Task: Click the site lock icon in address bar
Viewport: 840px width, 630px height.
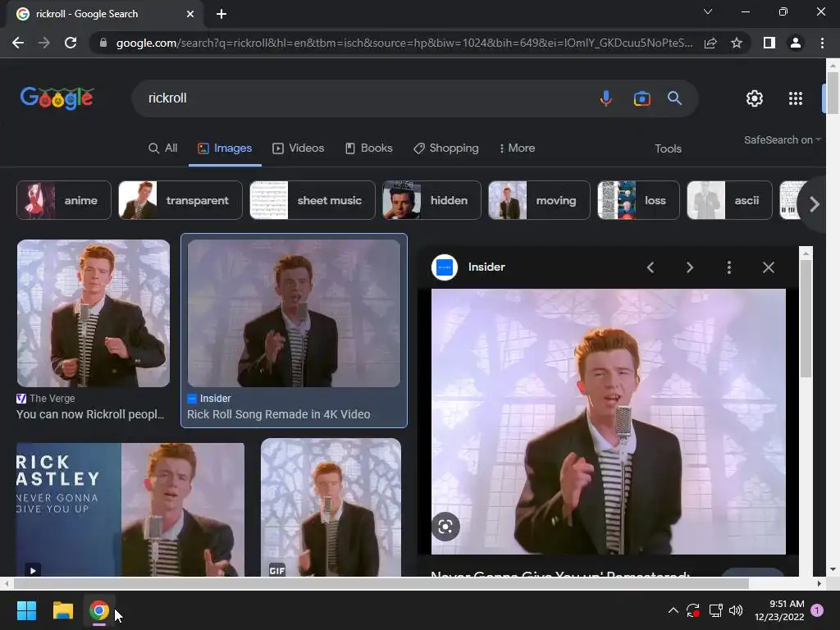Action: [x=103, y=43]
